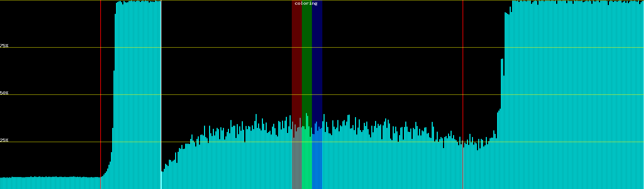The image size is (644, 189).
Task: Select the dark blue coloring band
Action: (317, 63)
